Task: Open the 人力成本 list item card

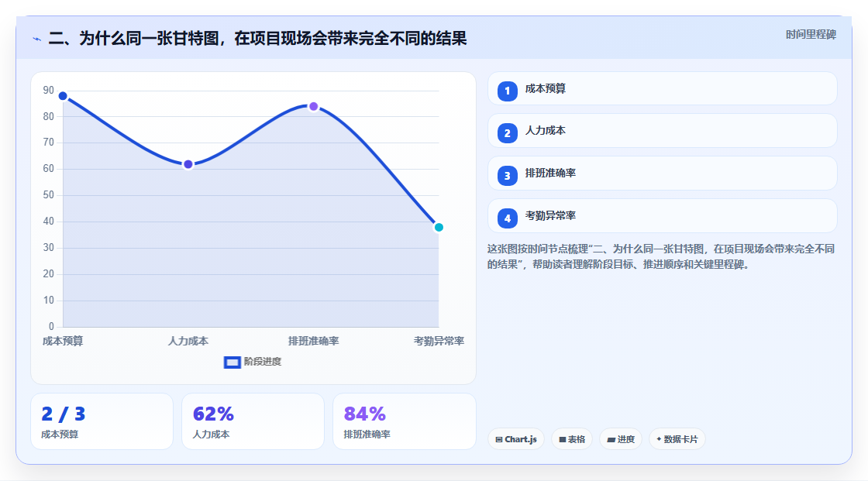Action: point(662,131)
